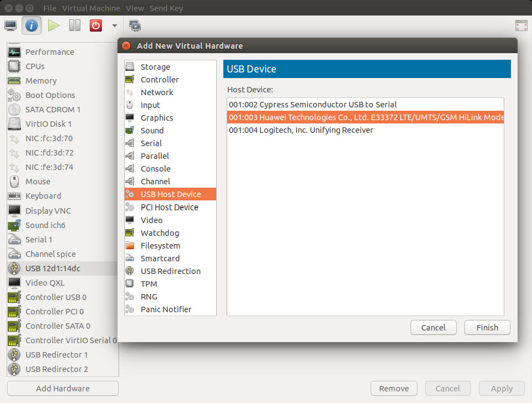Open the Send Key menu
This screenshot has width=532, height=403.
(166, 8)
